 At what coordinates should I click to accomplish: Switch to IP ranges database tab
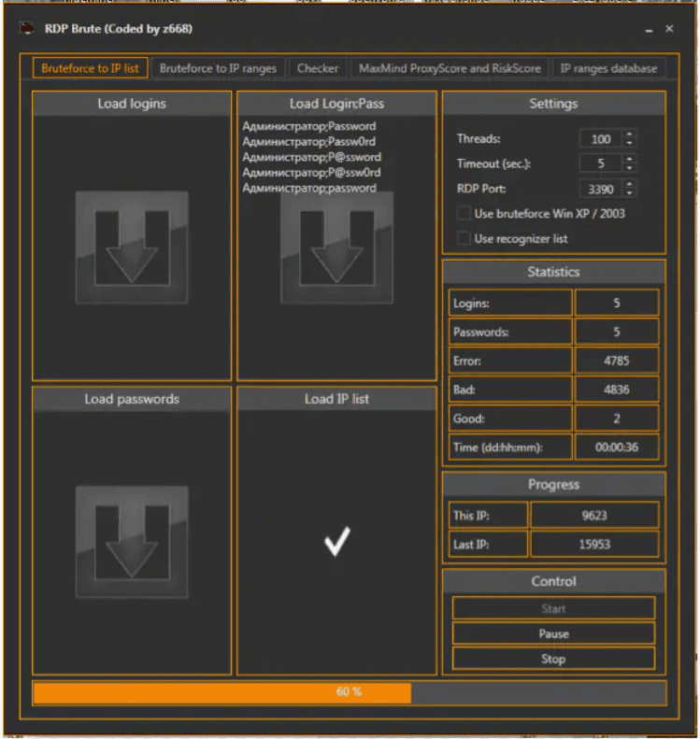[x=608, y=68]
